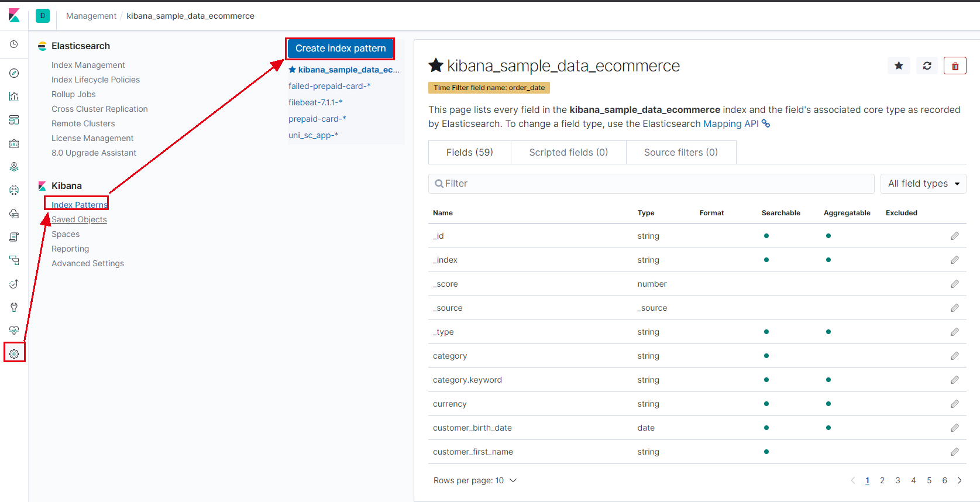This screenshot has width=980, height=502.
Task: Edit the currency field pencil
Action: (x=955, y=404)
